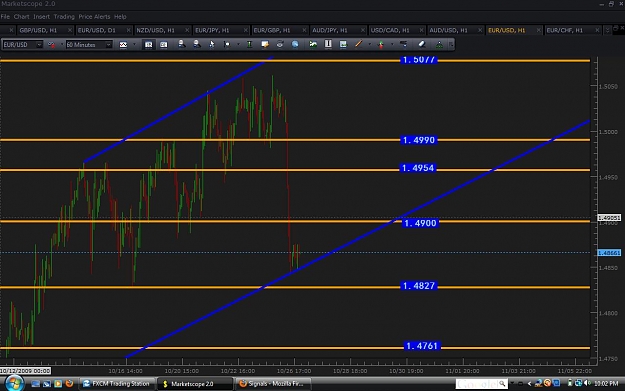Select the 1.5077 horizontal line label
Image resolution: width=625 pixels, height=391 pixels.
[x=419, y=60]
